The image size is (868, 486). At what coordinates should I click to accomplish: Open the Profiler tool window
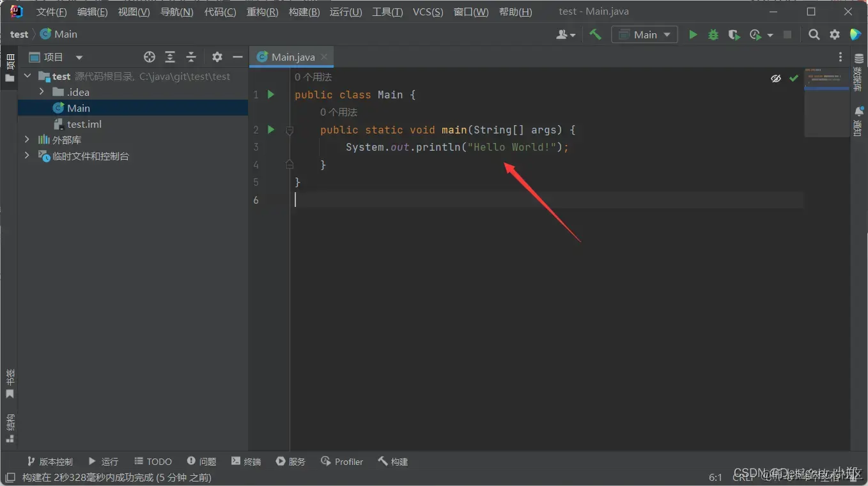[x=342, y=461]
